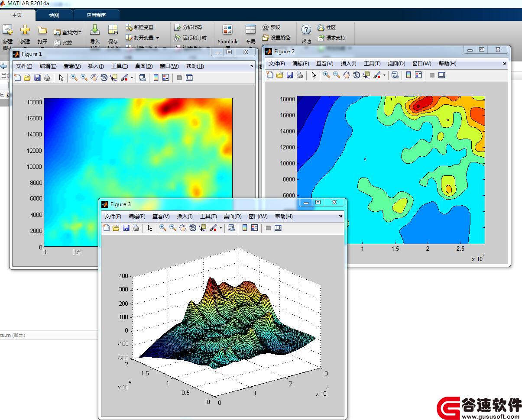
Task: Select the Data Cursor tool in Figure 3
Action: tap(203, 228)
